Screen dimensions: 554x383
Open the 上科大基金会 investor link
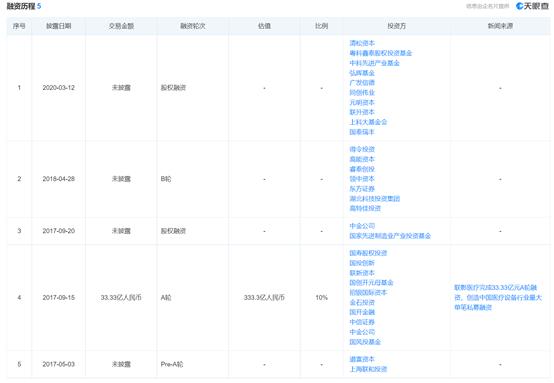pos(368,122)
